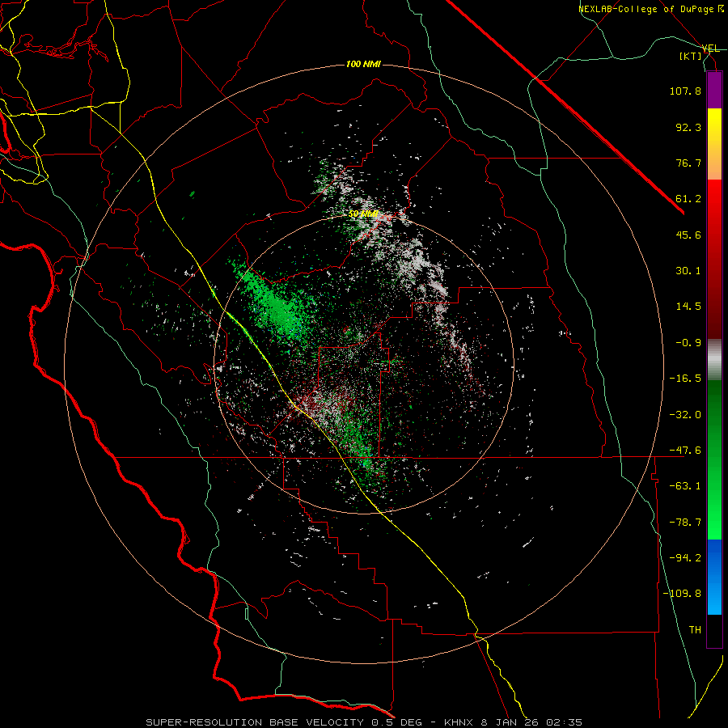Select the 92.3 legend value
This screenshot has height=728, width=728.
(x=688, y=127)
